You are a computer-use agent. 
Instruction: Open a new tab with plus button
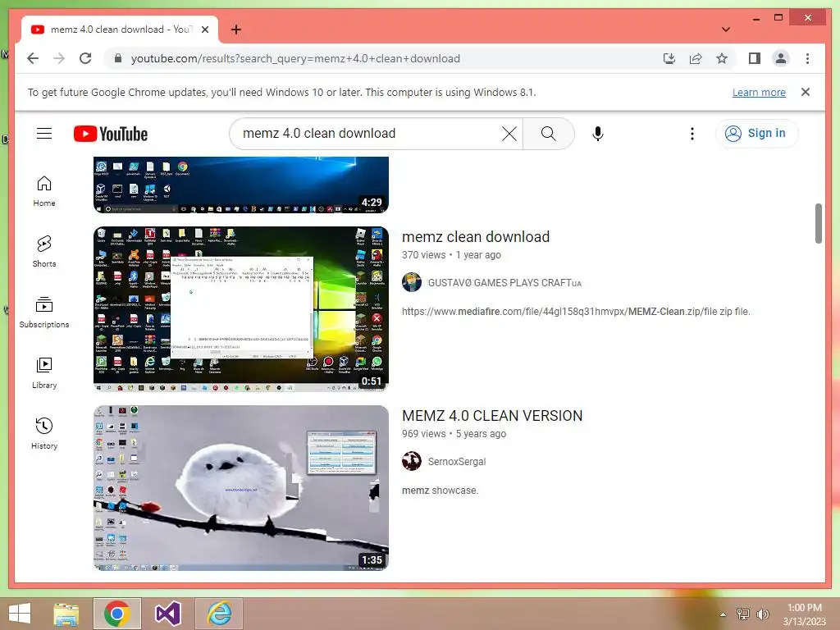[235, 30]
